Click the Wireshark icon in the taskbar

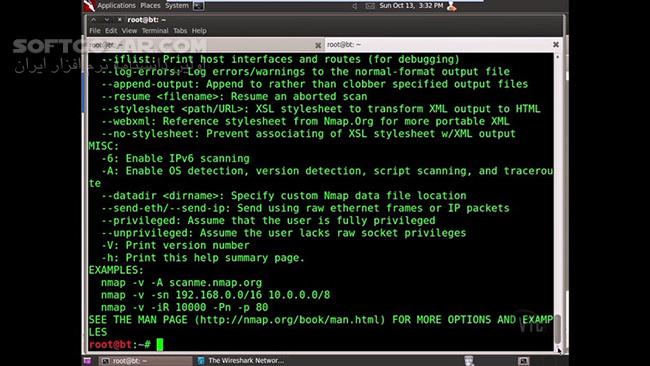tap(201, 361)
